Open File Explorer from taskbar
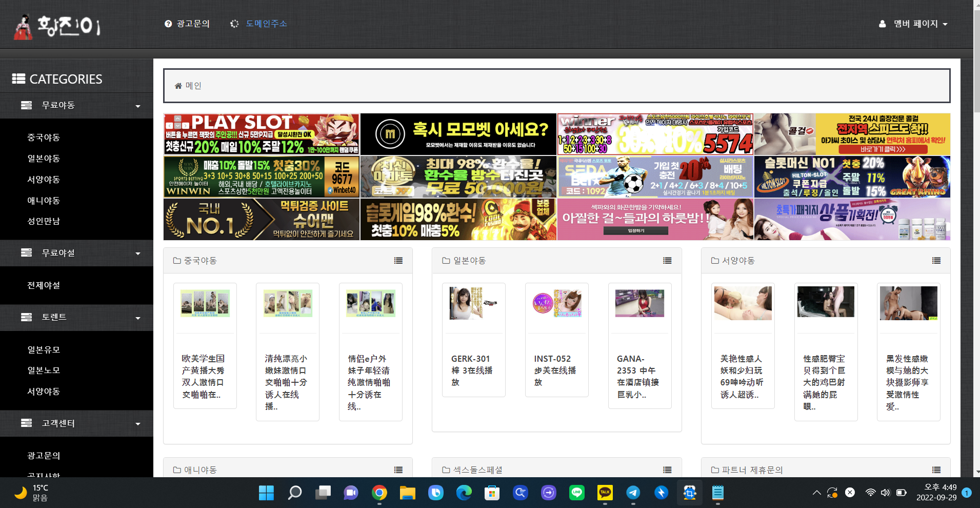 tap(408, 493)
